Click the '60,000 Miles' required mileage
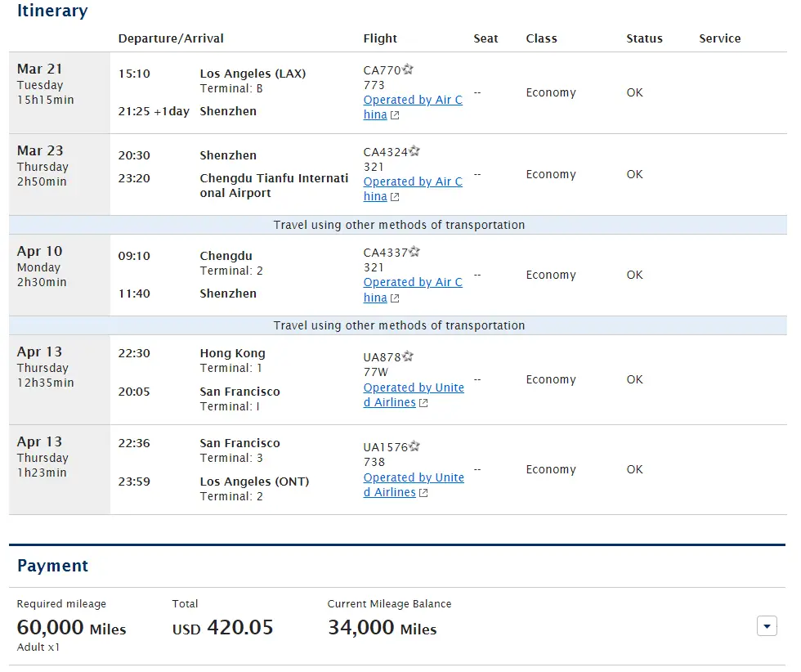The image size is (801, 672). pos(72,628)
